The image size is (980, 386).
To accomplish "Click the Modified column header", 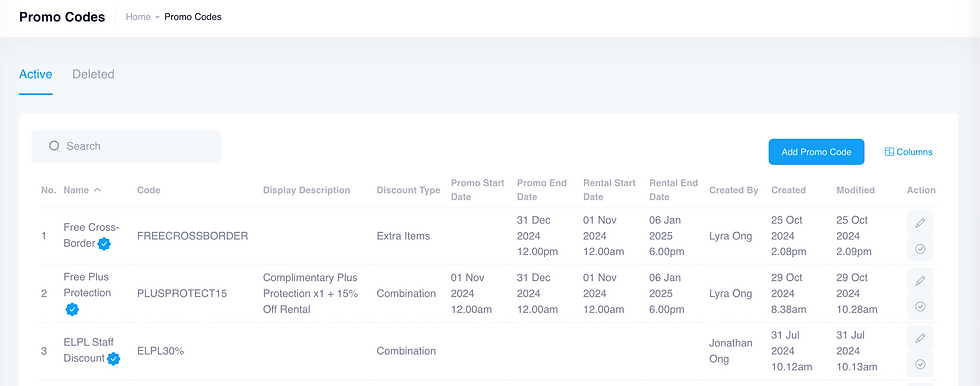I will coord(856,190).
